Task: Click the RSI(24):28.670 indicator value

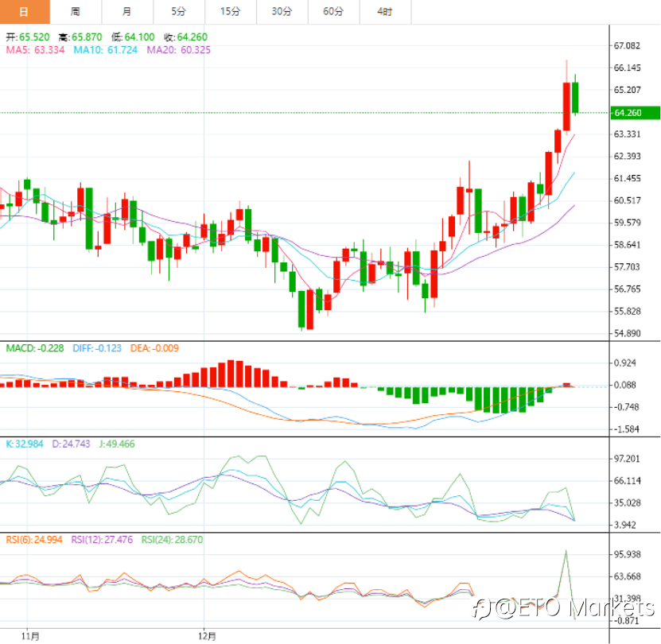Action: tap(172, 540)
